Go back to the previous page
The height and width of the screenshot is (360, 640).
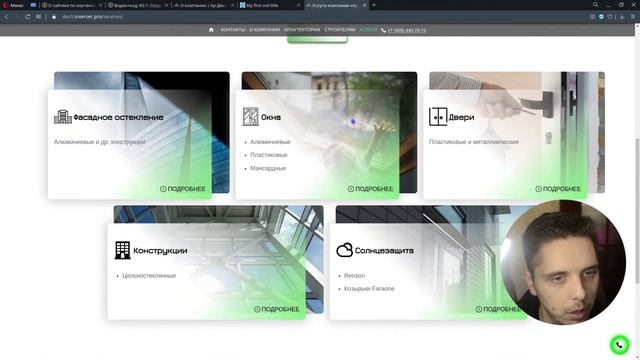point(6,17)
